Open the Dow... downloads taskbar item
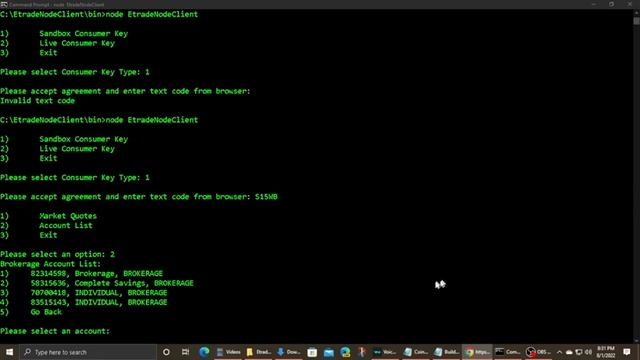Image resolution: width=640 pixels, height=360 pixels. pyautogui.click(x=289, y=352)
